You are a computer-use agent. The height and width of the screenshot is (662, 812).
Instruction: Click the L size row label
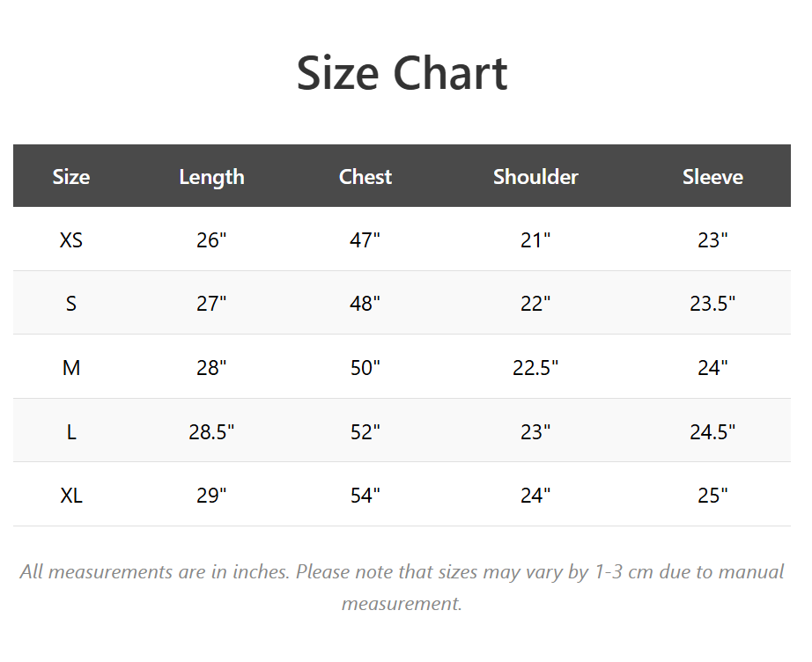pos(71,432)
